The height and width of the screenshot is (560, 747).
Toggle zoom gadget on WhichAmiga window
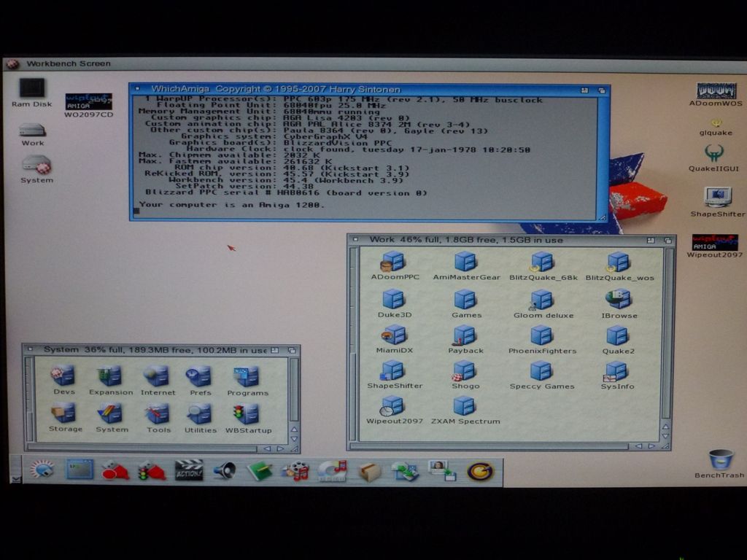[585, 90]
